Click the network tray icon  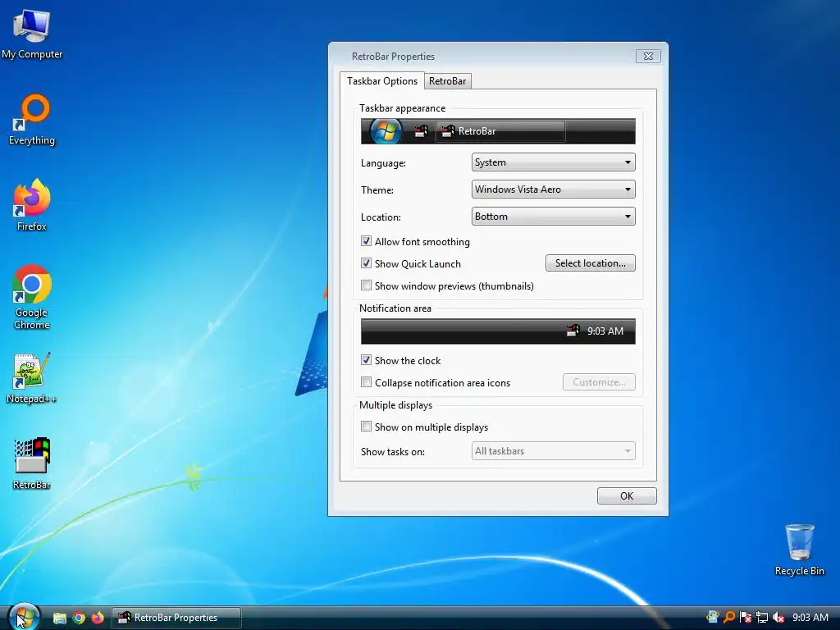(x=762, y=617)
